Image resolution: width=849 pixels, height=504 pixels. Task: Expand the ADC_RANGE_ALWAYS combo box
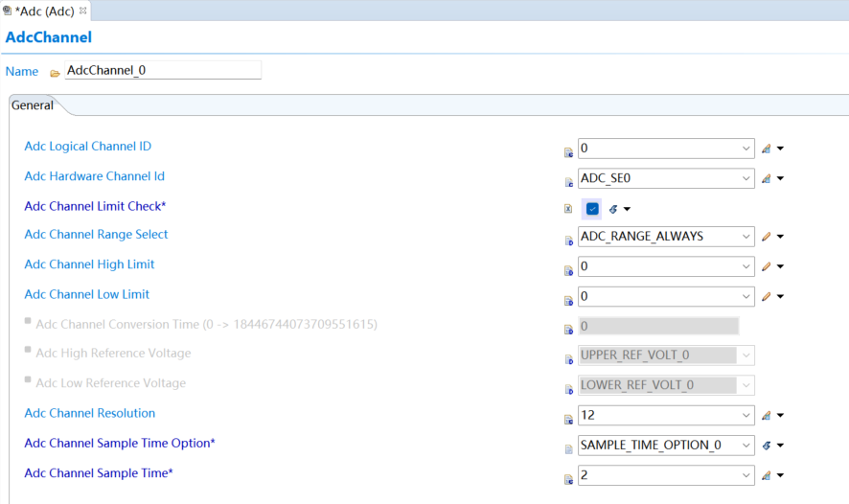tap(746, 237)
